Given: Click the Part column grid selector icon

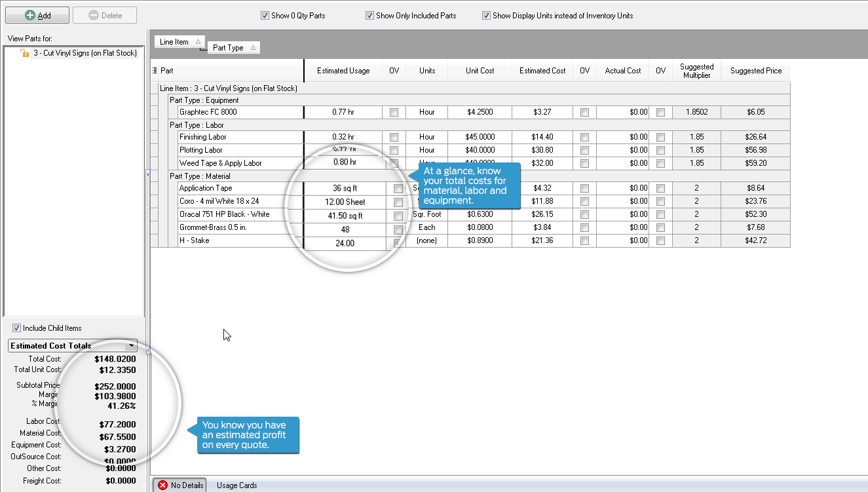Looking at the screenshot, I should (x=155, y=71).
